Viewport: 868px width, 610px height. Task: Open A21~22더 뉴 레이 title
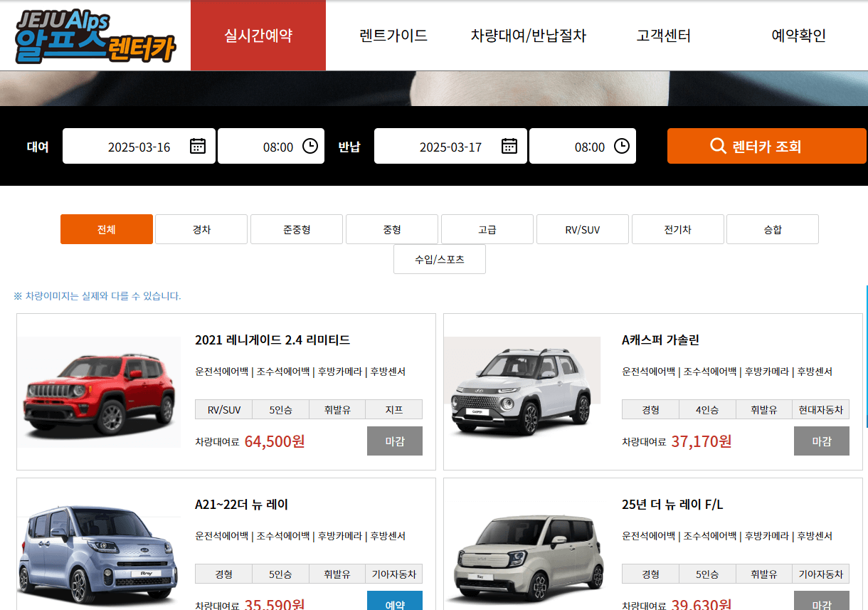coord(241,505)
